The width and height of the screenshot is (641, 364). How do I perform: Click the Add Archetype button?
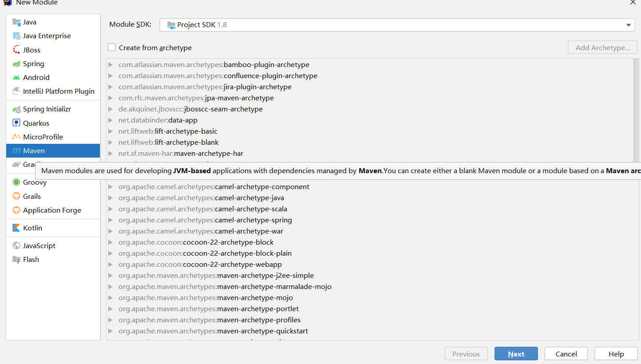click(603, 47)
